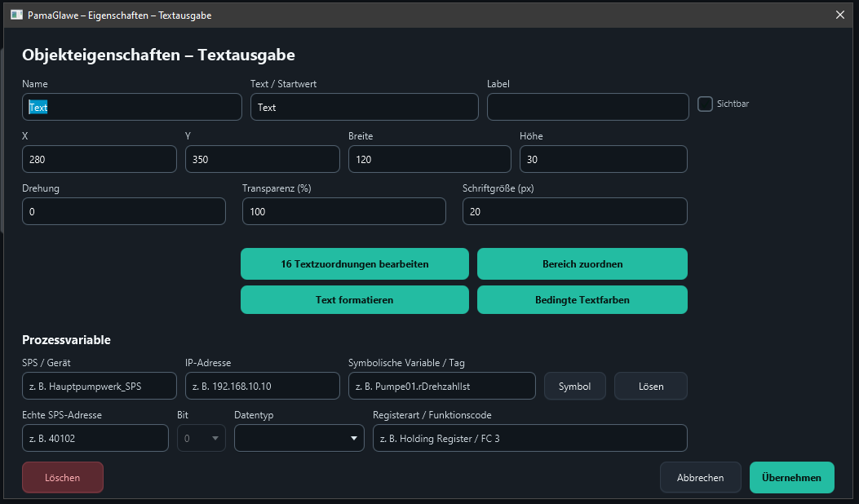
Task: Click the SPS / Gerät input field
Action: pos(100,387)
